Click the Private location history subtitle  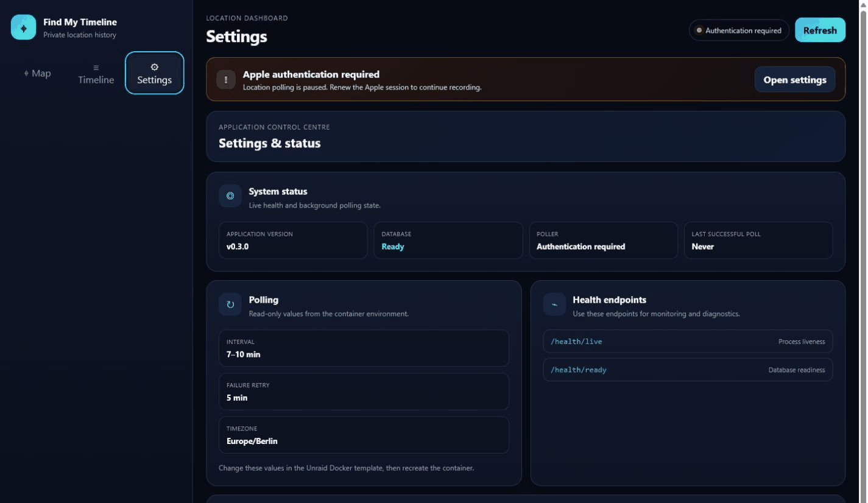pyautogui.click(x=80, y=35)
